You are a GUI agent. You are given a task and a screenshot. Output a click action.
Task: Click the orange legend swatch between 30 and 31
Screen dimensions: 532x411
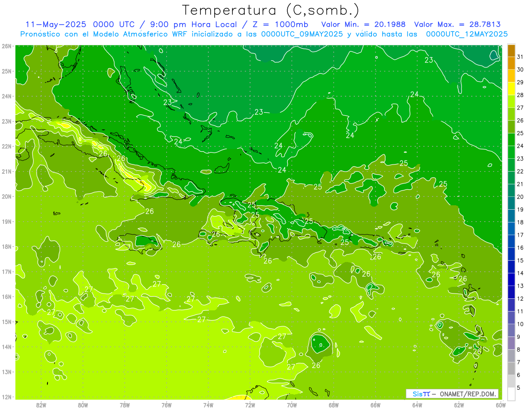tap(511, 63)
